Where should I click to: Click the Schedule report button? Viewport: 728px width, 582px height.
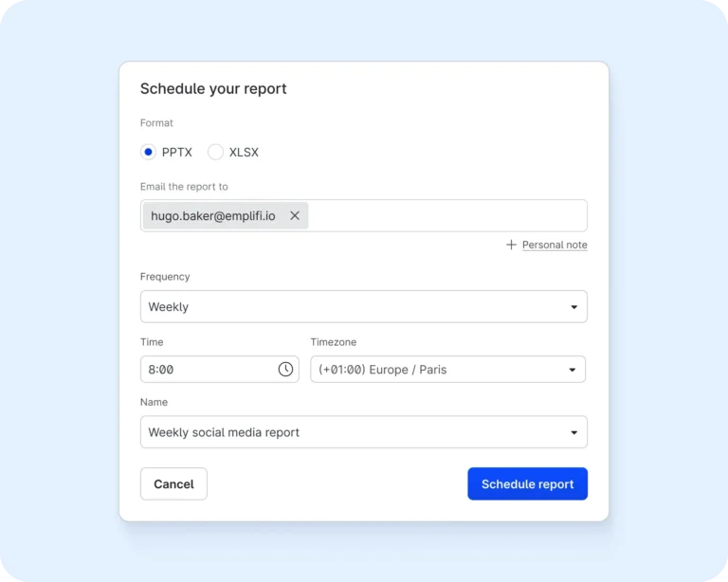[527, 483]
